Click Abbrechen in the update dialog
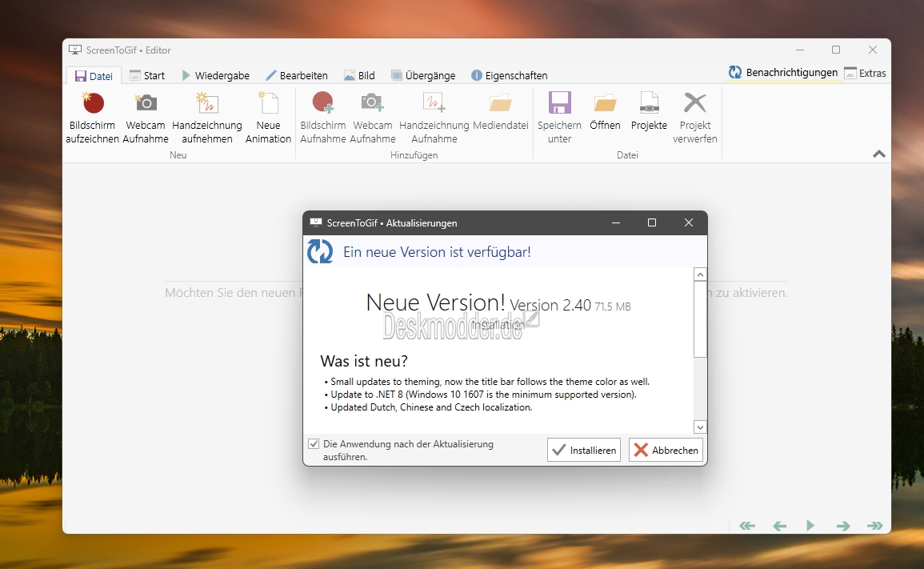 (666, 450)
